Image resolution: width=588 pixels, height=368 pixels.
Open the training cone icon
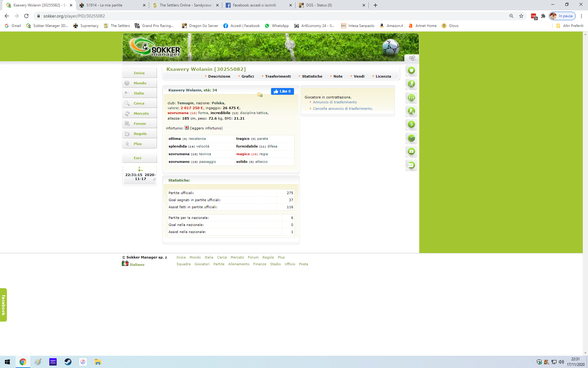pos(411,111)
